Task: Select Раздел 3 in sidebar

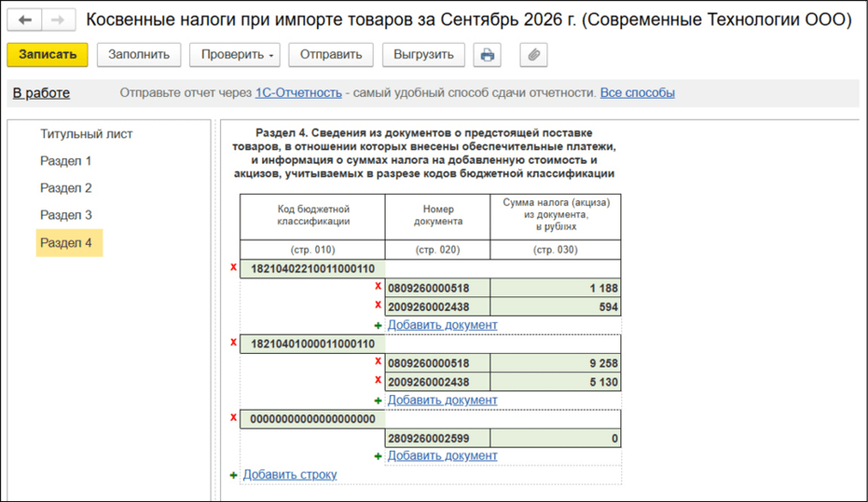Action: click(x=66, y=215)
